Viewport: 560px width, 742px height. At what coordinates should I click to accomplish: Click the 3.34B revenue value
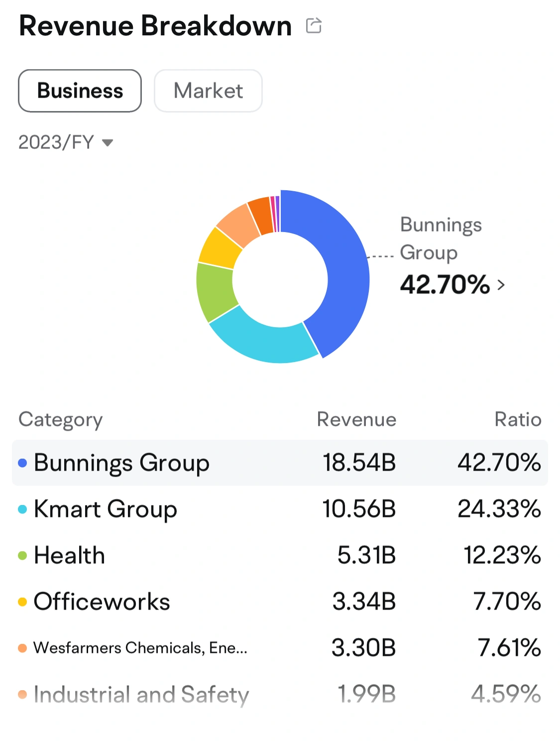click(364, 602)
